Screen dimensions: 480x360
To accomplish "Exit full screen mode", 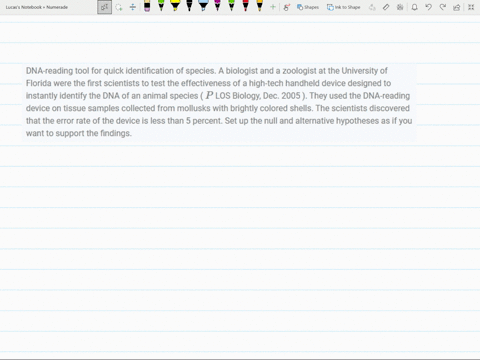I will click(x=471, y=7).
